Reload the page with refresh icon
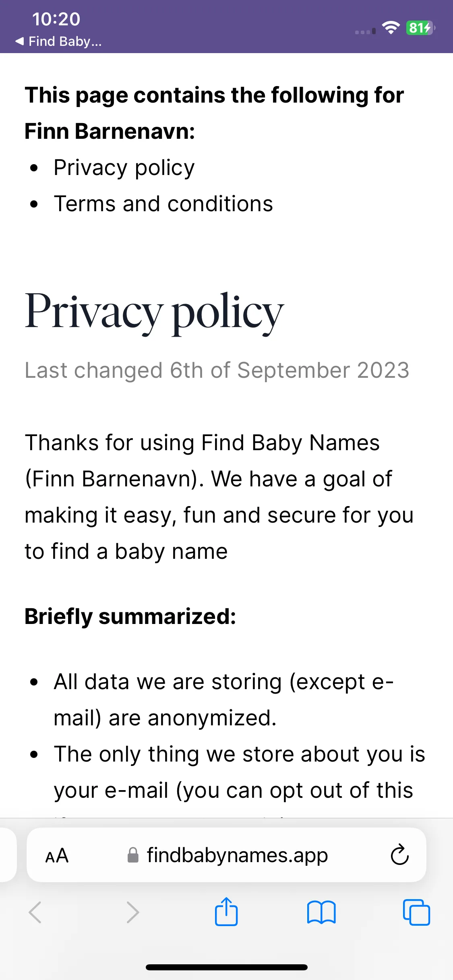This screenshot has width=453, height=980. [x=399, y=854]
